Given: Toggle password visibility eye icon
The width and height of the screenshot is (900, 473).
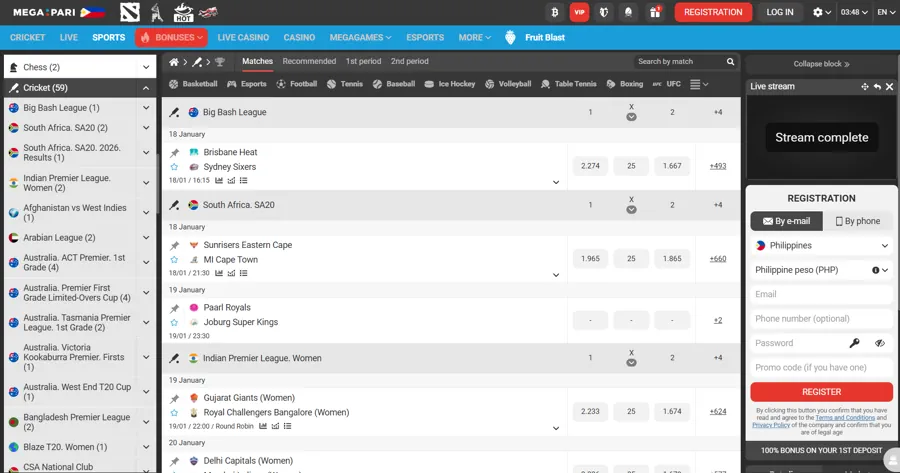Looking at the screenshot, I should point(880,343).
